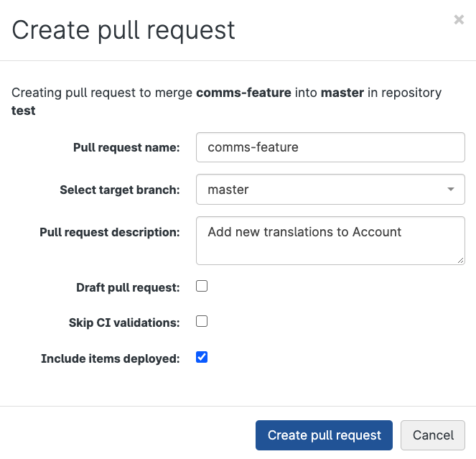Viewport: 476px width, 459px height.
Task: Click the bold 'test' repository name
Action: 24,111
